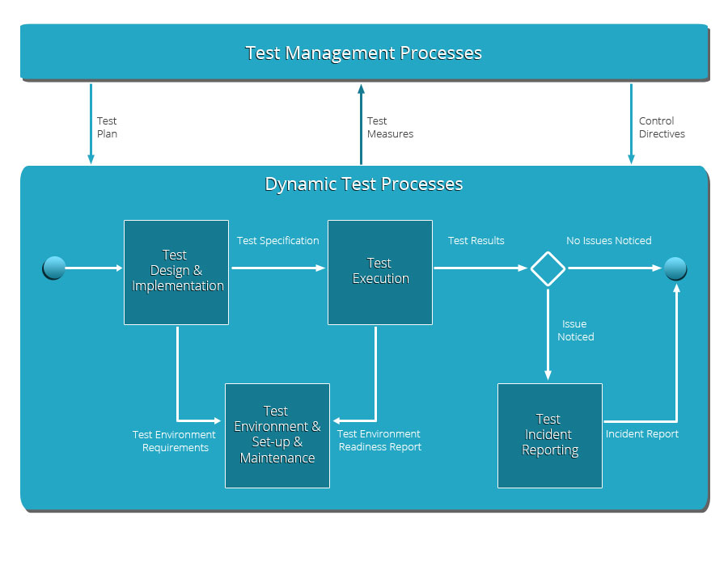This screenshot has width=728, height=566.
Task: Click the No Issues Noticed label
Action: (x=608, y=240)
